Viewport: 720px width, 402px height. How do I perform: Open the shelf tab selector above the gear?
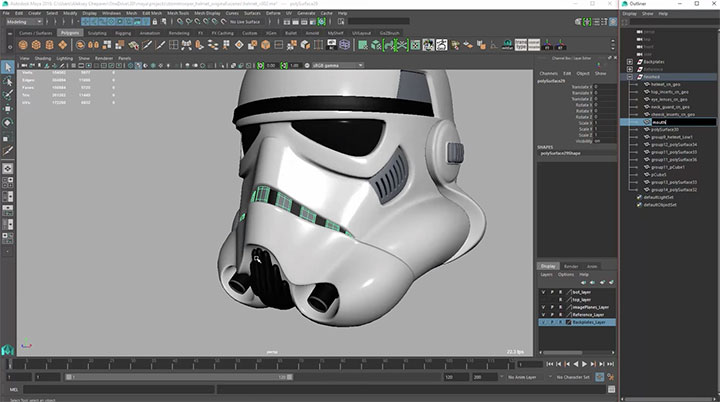pyautogui.click(x=10, y=33)
